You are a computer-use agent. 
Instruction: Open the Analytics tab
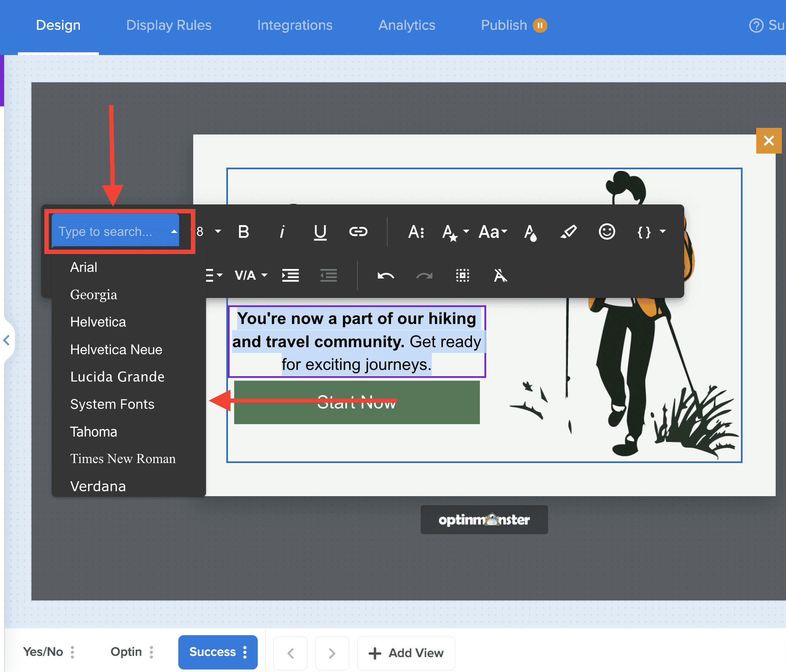[x=407, y=25]
